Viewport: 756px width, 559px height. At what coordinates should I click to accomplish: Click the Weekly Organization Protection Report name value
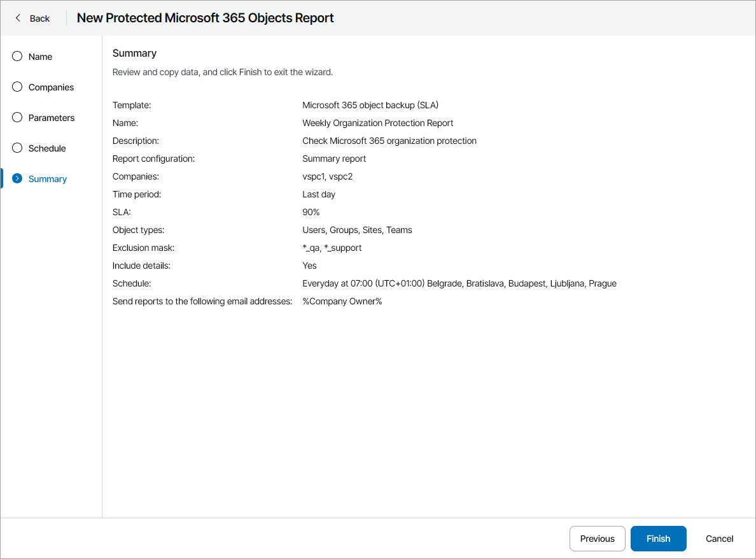[x=377, y=123]
